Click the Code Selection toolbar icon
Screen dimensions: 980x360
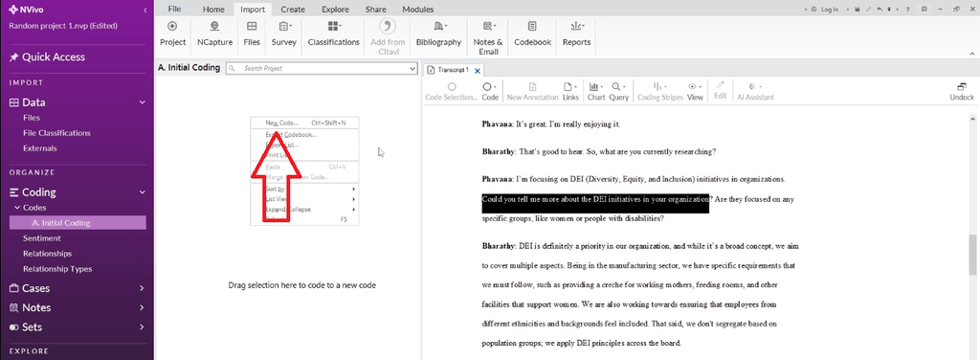(452, 87)
